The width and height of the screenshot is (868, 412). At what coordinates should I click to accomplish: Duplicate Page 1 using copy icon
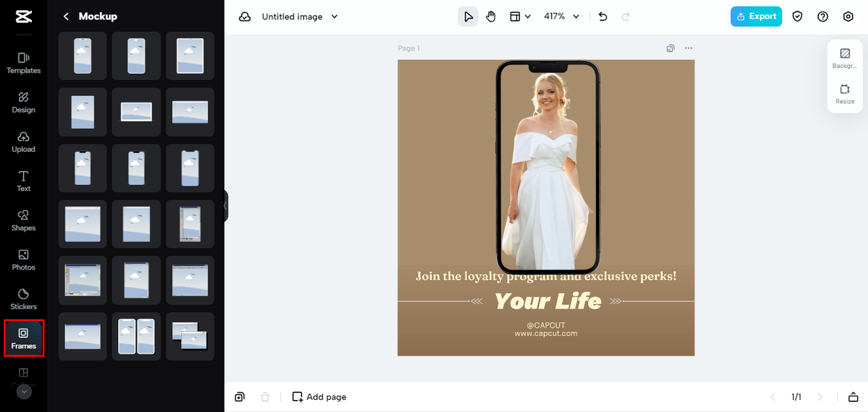point(671,48)
